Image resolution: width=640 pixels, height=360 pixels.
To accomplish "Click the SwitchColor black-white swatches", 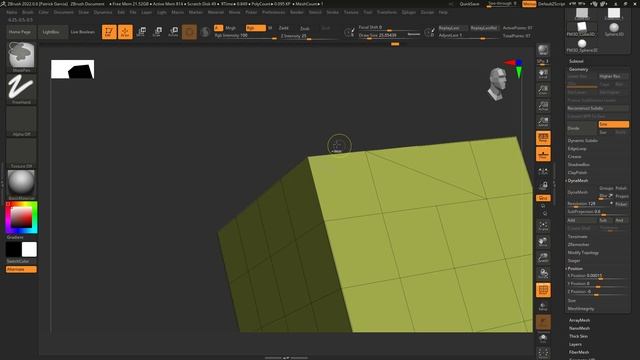I will click(x=21, y=249).
